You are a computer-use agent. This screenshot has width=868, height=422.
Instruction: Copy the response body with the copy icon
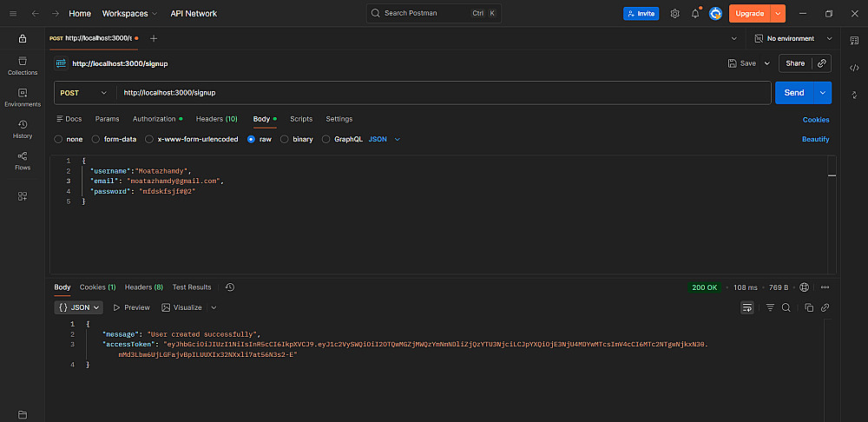809,307
